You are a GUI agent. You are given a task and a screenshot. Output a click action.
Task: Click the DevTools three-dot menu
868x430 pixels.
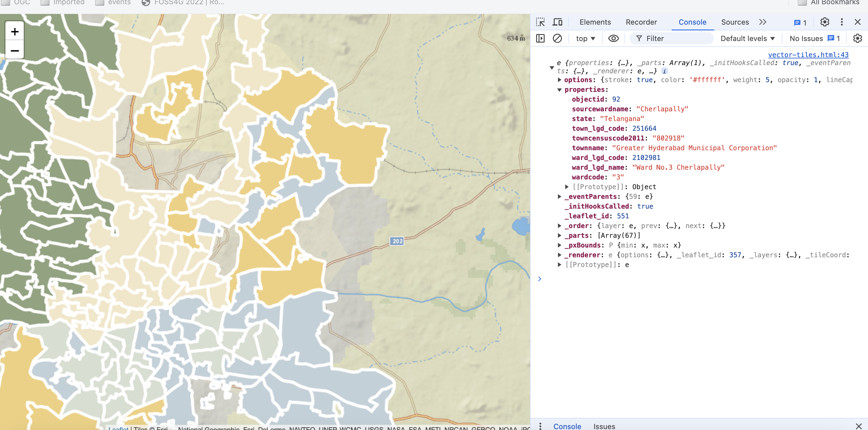pyautogui.click(x=841, y=22)
